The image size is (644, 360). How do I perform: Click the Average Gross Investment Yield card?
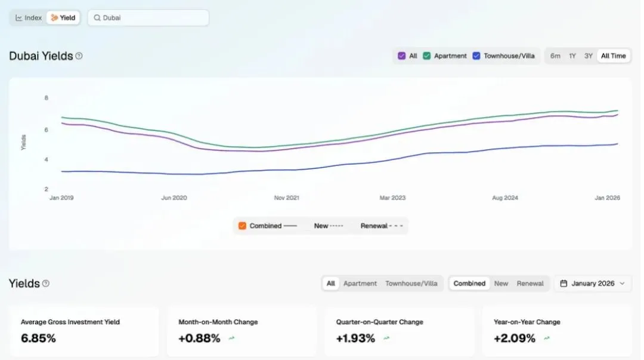pyautogui.click(x=84, y=331)
